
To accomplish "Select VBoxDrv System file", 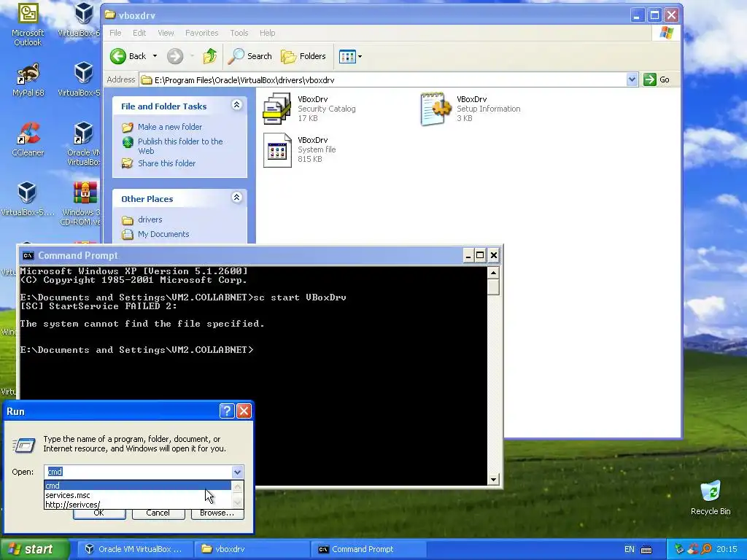I will coord(300,149).
